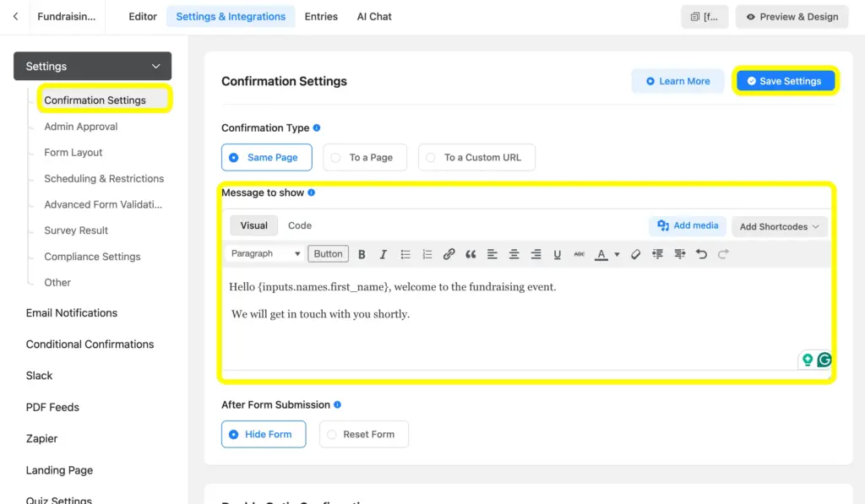This screenshot has height=504, width=865.
Task: Open Zapier integration settings
Action: pyautogui.click(x=41, y=439)
